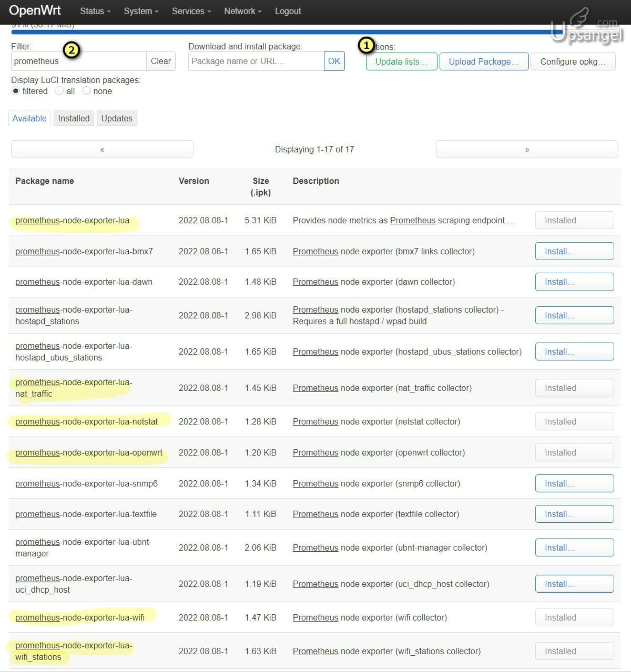Install prometheus-node-exporter-lua-bmx7 package
Viewport: 631px width, 672px height.
click(574, 251)
